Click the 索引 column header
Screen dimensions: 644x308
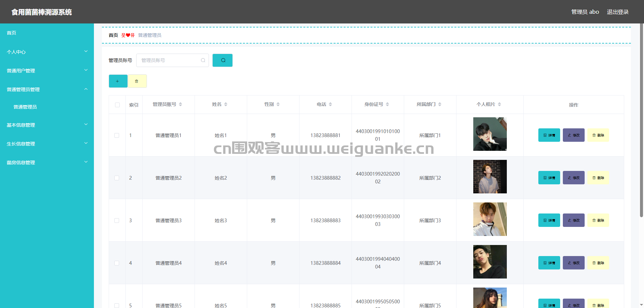(x=134, y=105)
